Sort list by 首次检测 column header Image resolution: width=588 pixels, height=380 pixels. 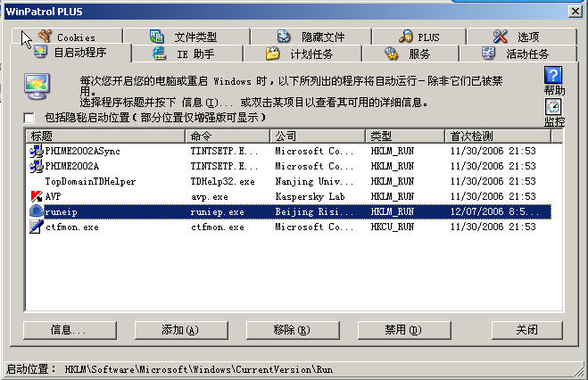coord(499,136)
